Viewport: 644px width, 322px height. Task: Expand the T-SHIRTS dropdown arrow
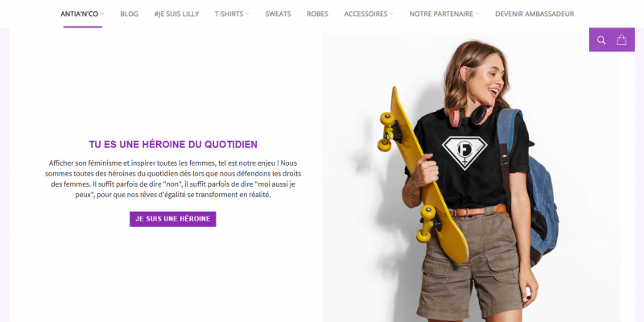coord(247,14)
